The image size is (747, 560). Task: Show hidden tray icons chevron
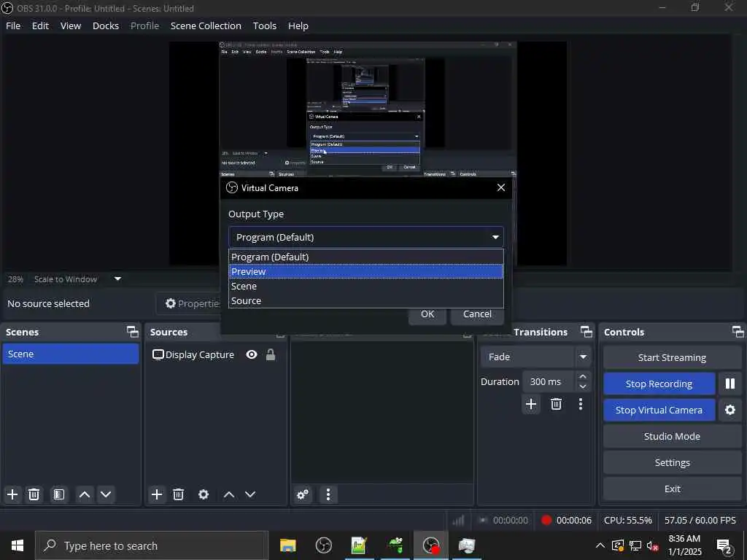pyautogui.click(x=600, y=545)
